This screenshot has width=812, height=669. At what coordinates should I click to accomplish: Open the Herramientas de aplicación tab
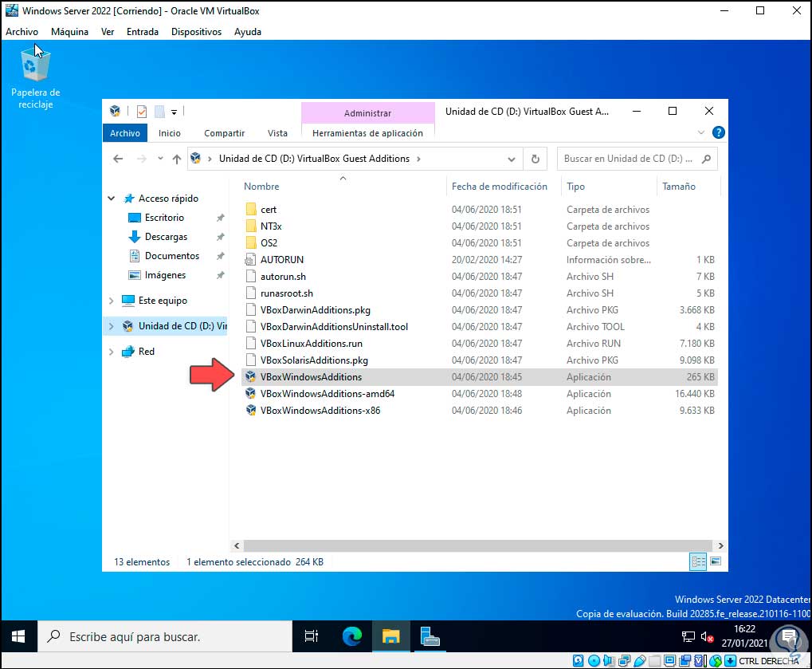click(367, 133)
